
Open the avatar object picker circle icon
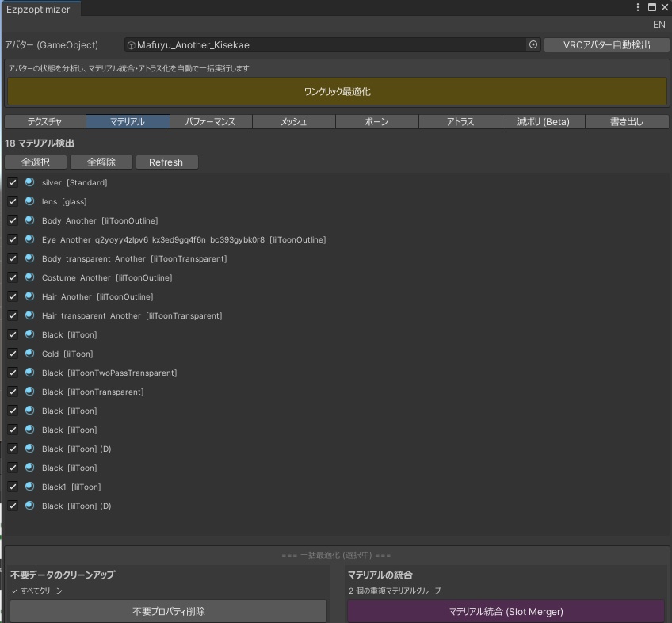pos(532,45)
